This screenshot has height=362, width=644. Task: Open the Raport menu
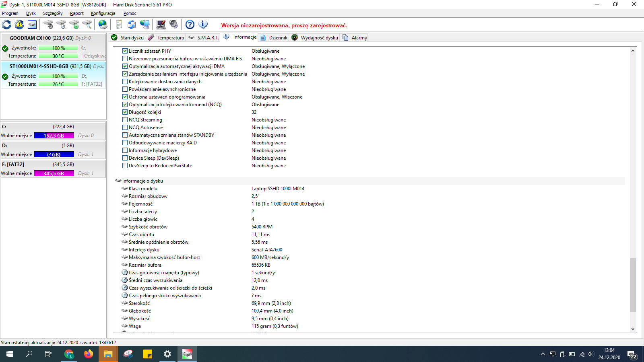point(77,13)
